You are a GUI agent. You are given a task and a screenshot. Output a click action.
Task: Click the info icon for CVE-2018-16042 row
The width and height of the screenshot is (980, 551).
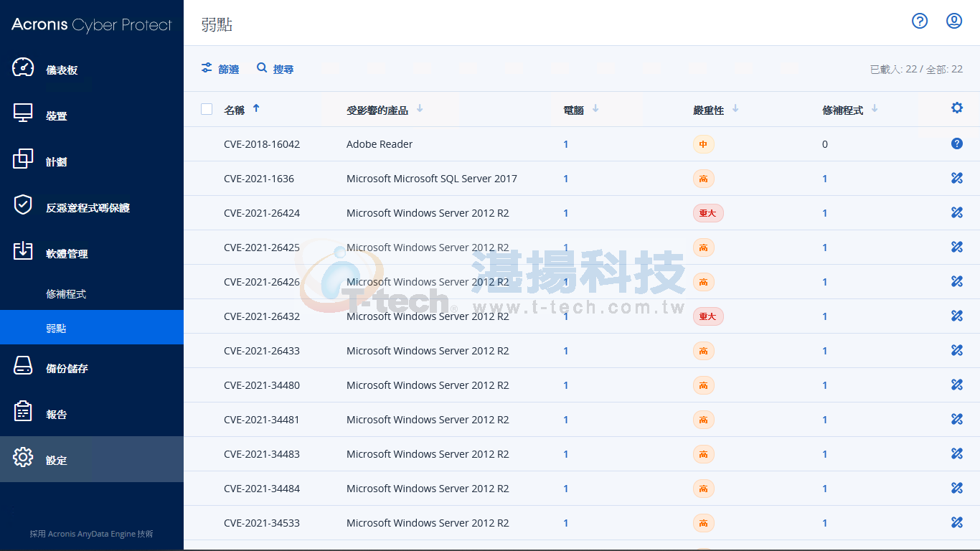957,144
